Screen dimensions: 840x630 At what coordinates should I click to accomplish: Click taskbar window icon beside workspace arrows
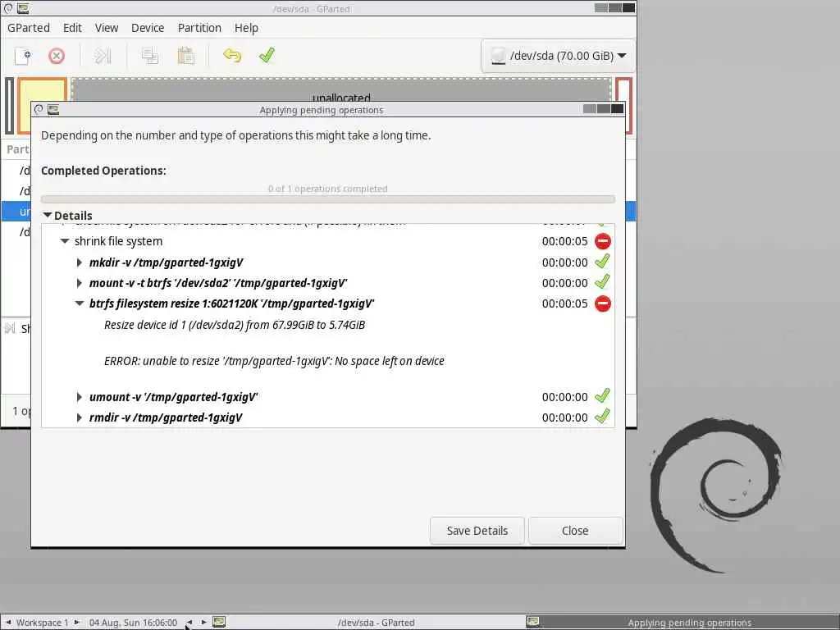(x=218, y=622)
